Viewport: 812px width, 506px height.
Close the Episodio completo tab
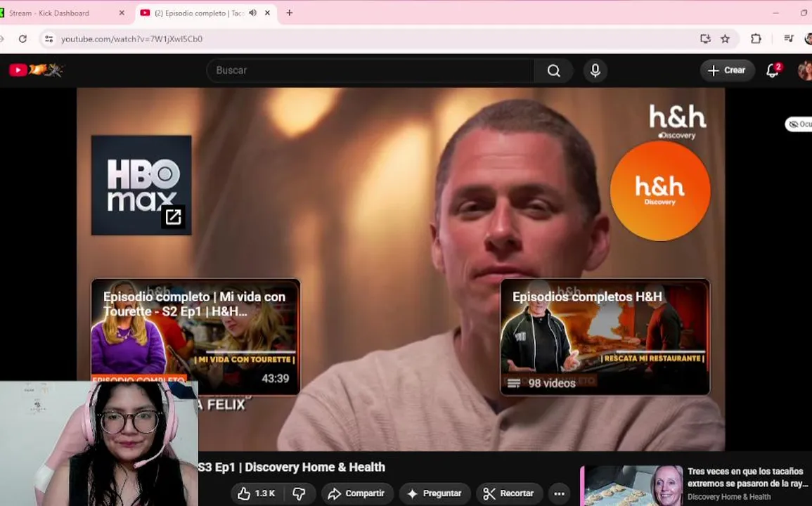pyautogui.click(x=267, y=13)
